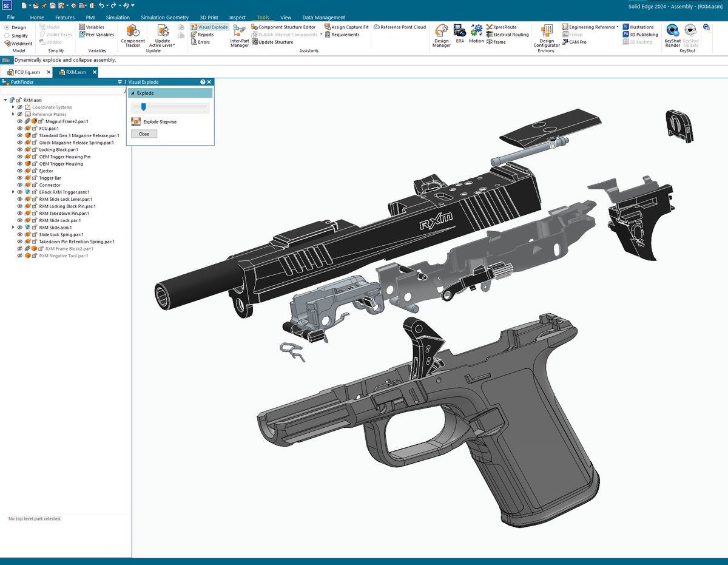This screenshot has width=728, height=565.
Task: Click the Explode slider handle
Action: [143, 107]
